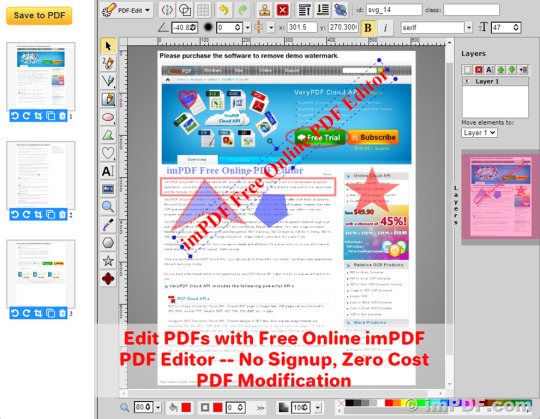Open page 3 thumbnail
540x419 pixels.
coord(41,274)
